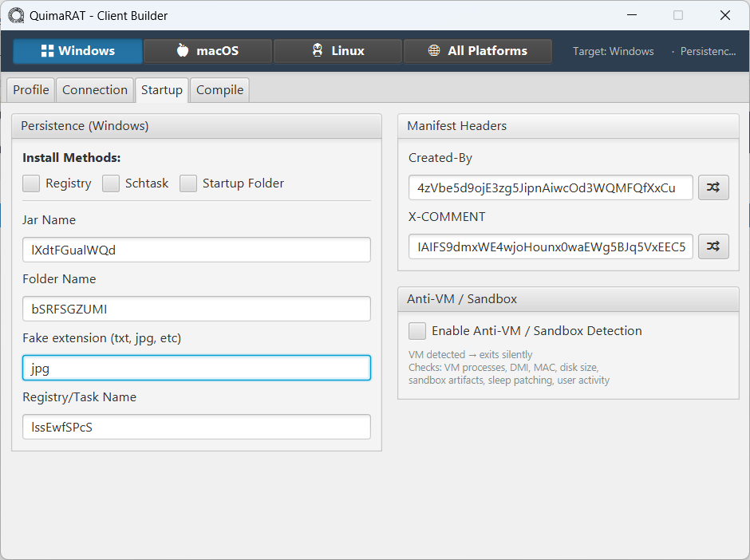Click the Registry/Task Name field
Viewport: 750px width, 560px height.
pyautogui.click(x=195, y=427)
